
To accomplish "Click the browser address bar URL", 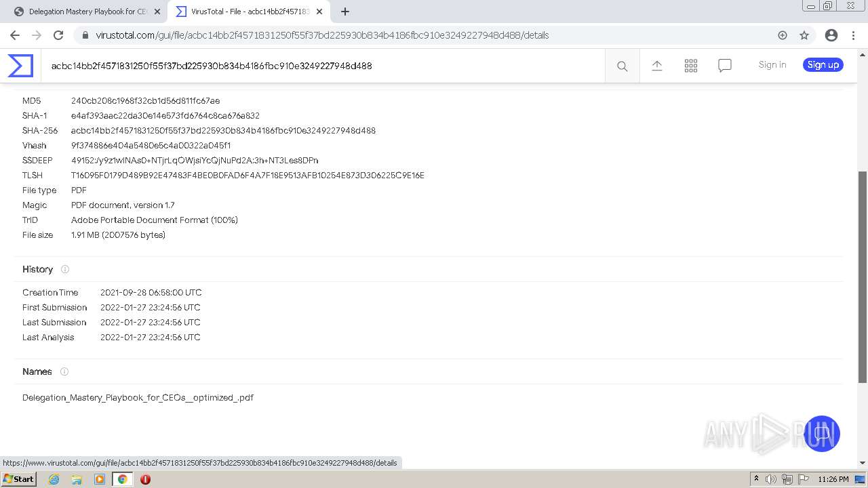I will 322,35.
